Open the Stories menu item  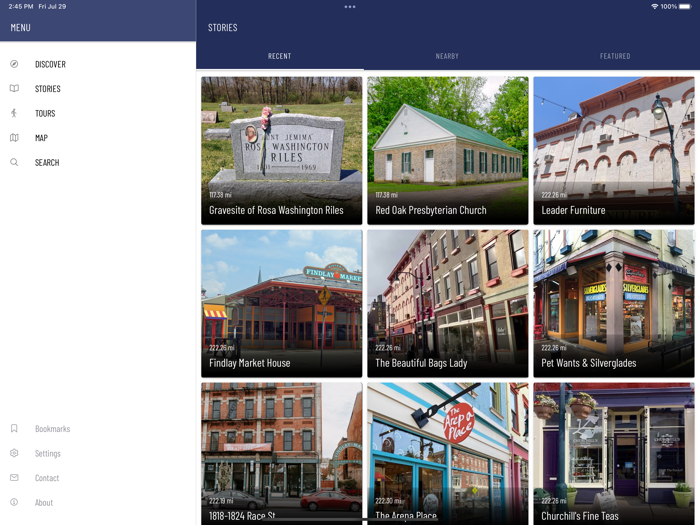(x=98, y=88)
